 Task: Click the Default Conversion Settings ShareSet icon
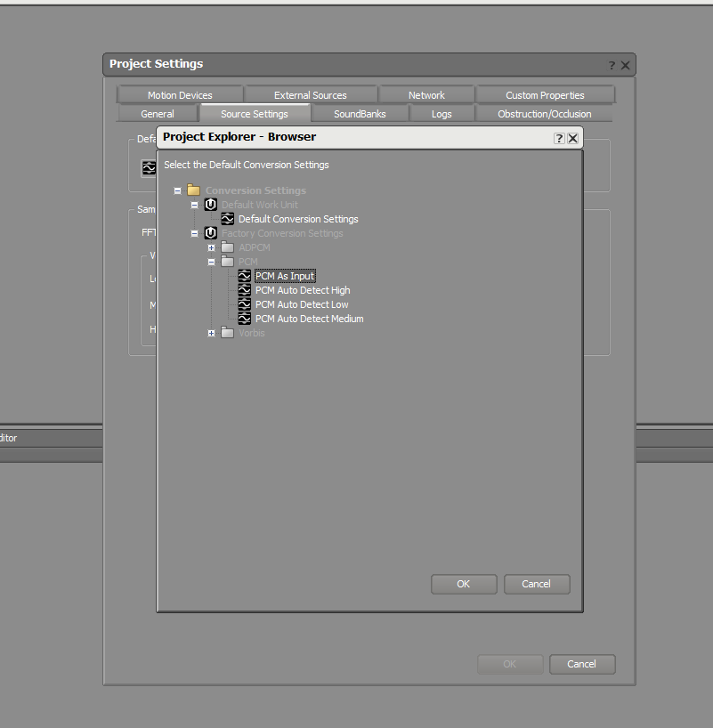click(228, 219)
